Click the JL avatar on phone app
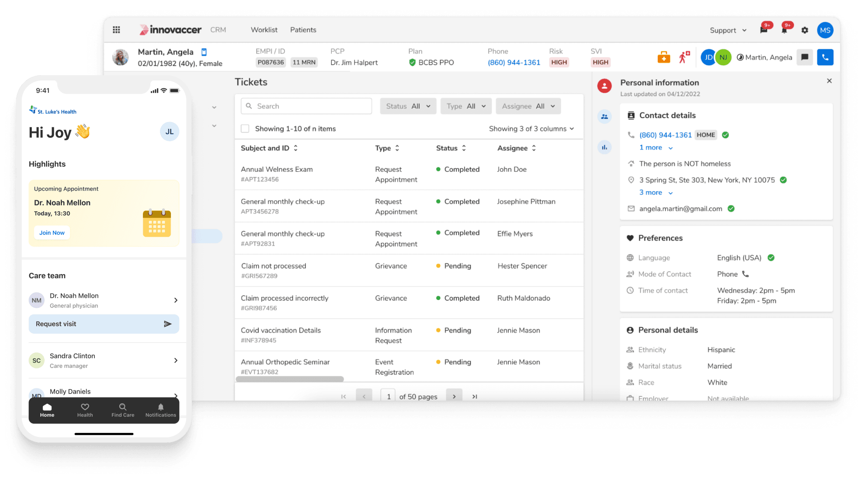 (170, 132)
